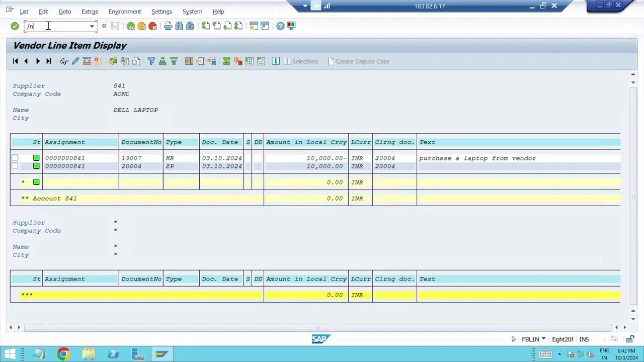644x362 pixels.
Task: Click the Find binoculars icon
Action: click(179, 26)
